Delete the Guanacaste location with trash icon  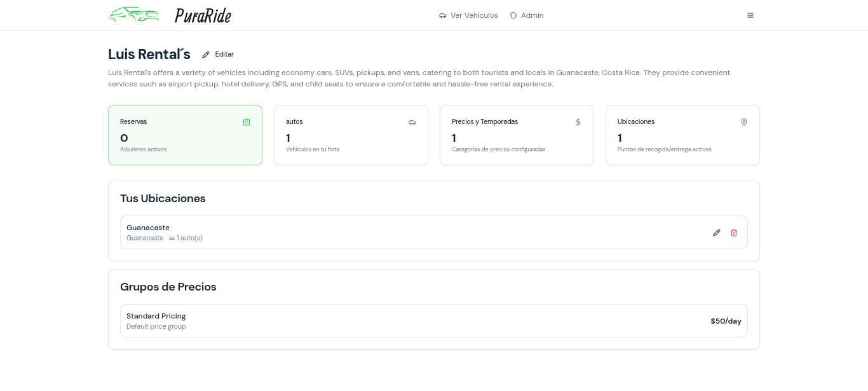734,233
